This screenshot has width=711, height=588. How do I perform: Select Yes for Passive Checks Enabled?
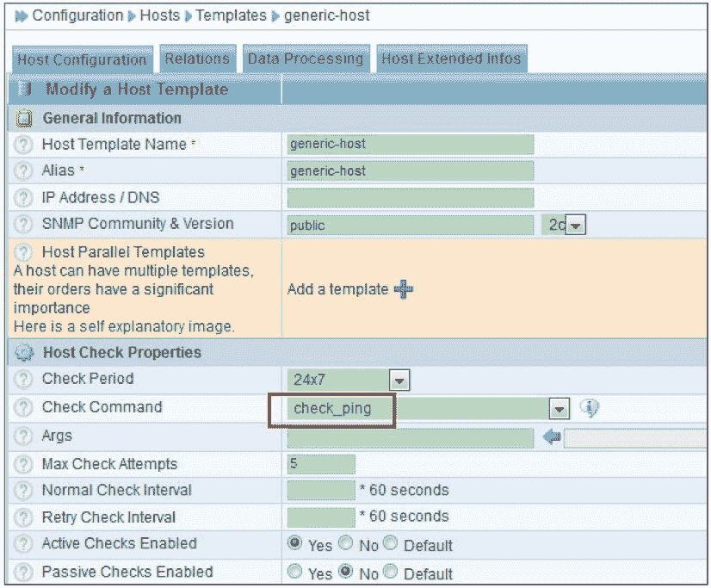[x=295, y=573]
